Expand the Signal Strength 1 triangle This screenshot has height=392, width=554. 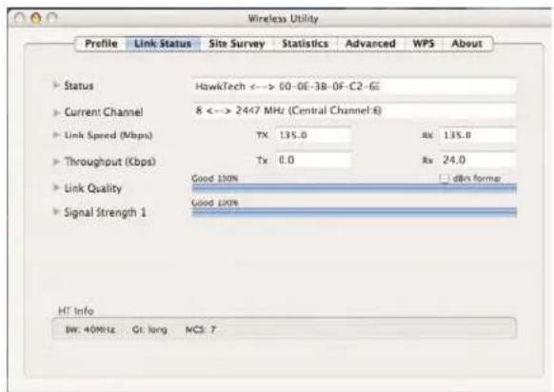pyautogui.click(x=56, y=212)
